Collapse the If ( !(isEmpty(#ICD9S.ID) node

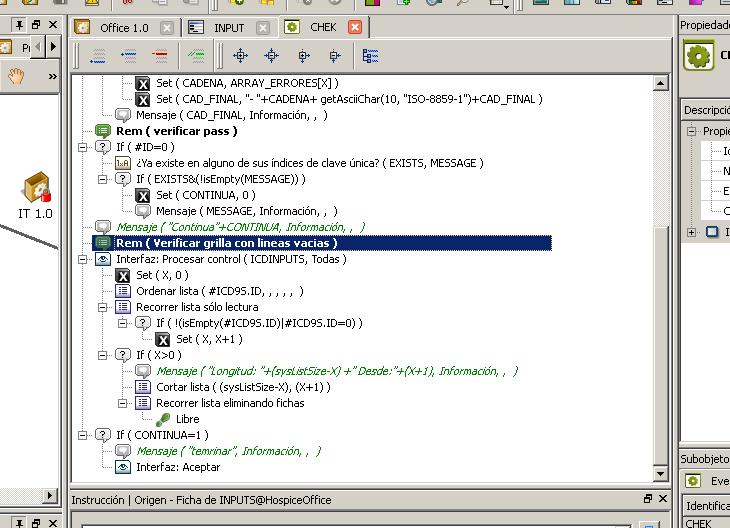(x=122, y=323)
